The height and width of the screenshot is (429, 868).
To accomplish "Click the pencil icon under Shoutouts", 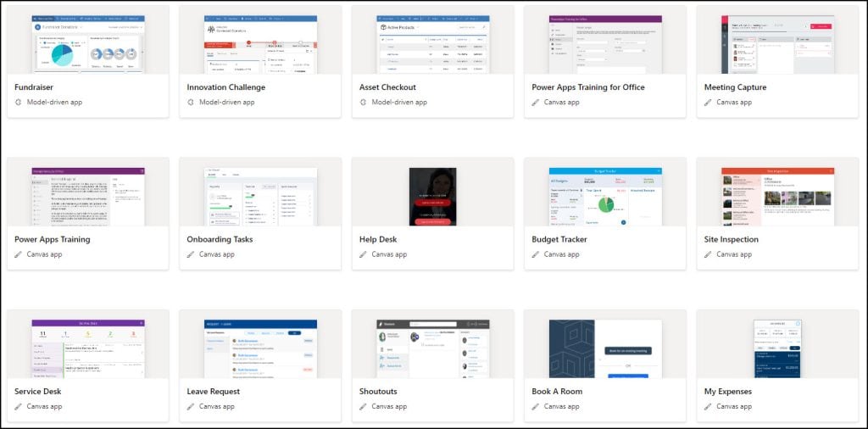I will tap(363, 407).
